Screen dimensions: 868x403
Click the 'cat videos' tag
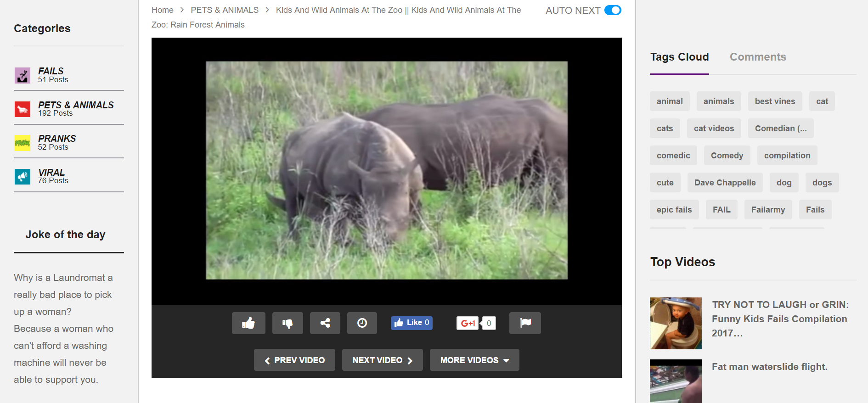click(714, 129)
